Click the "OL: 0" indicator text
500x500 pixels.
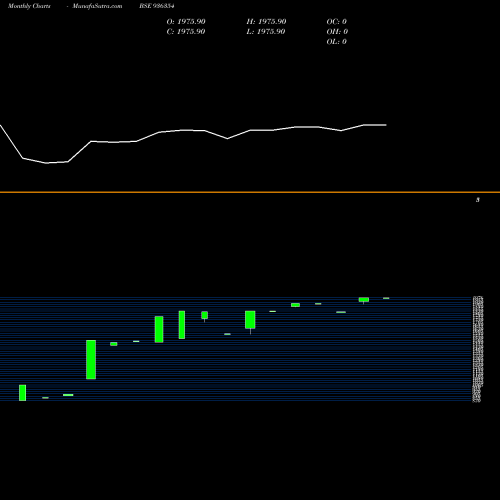[x=336, y=42]
